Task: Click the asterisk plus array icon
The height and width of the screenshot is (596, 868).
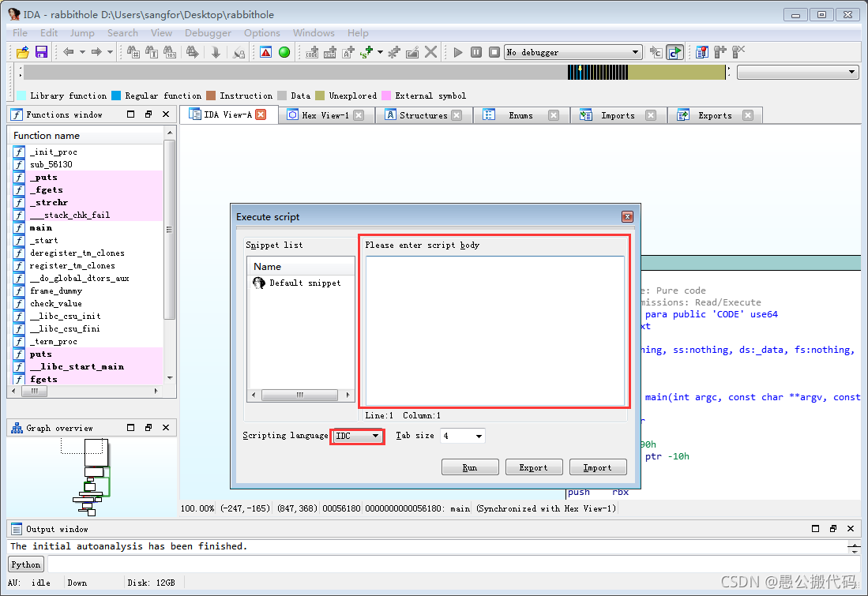Action: (394, 53)
